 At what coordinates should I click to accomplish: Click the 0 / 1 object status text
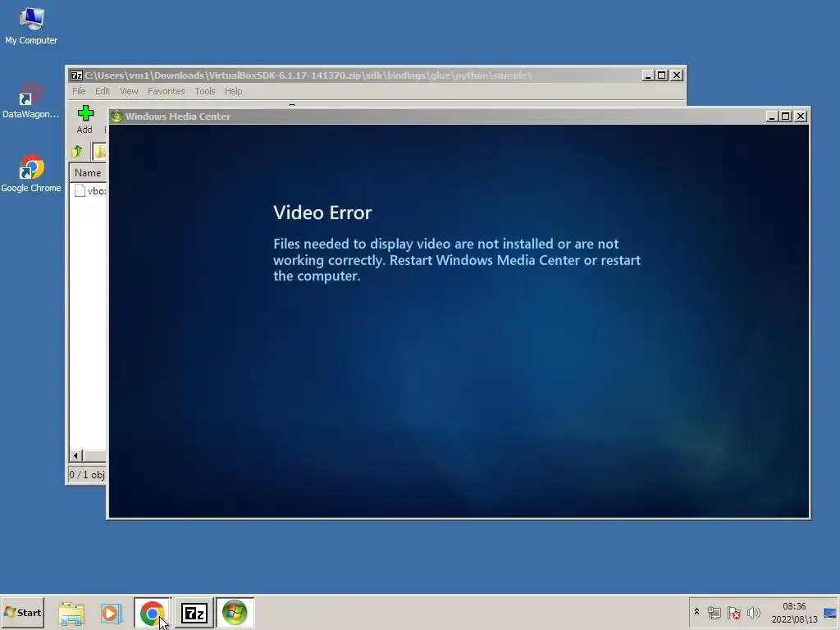point(87,475)
